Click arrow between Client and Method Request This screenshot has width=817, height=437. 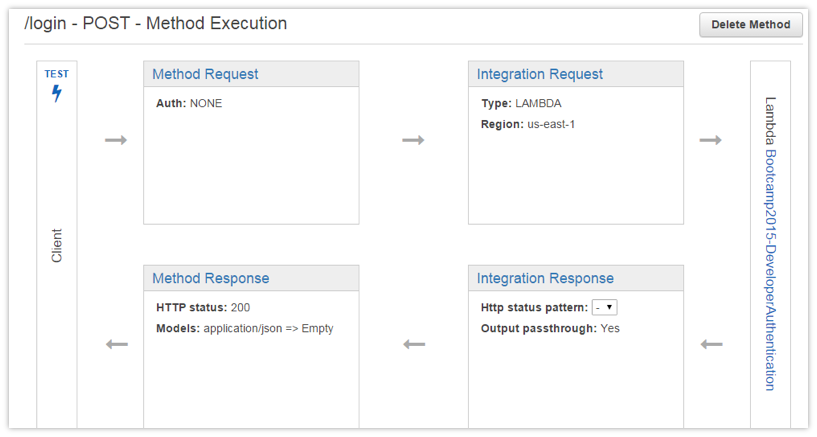tap(116, 140)
